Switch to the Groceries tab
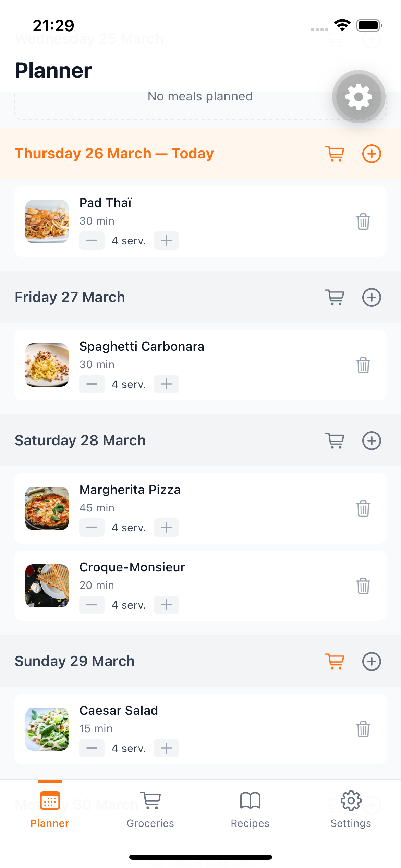Viewport: 401px width, 868px height. point(150,808)
